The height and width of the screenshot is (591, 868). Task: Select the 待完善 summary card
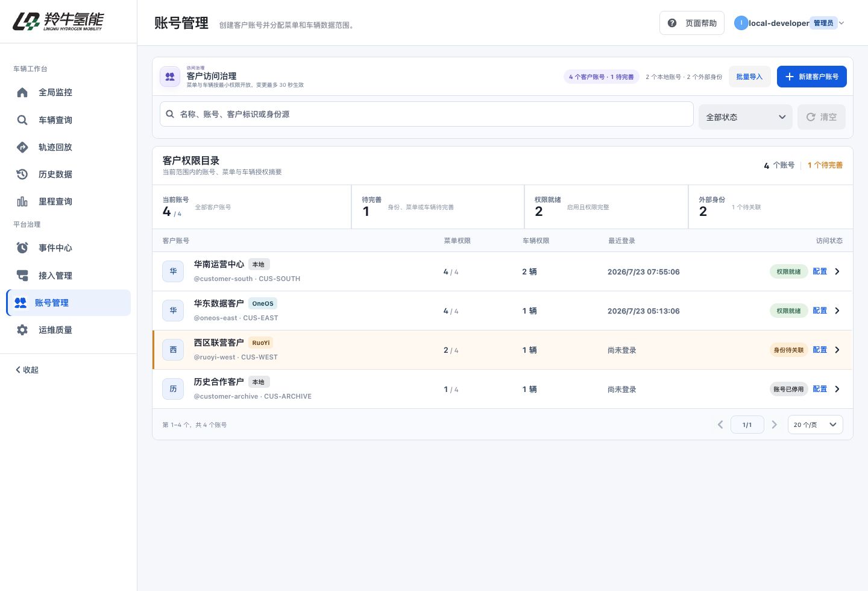(438, 207)
